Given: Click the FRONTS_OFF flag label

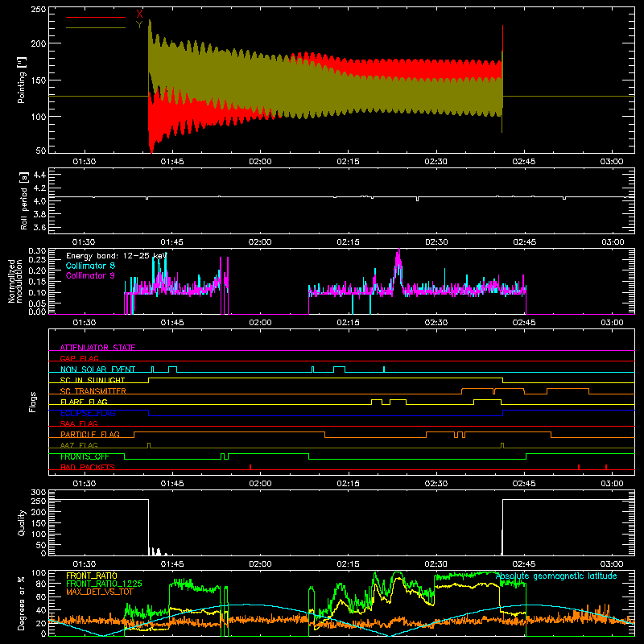Looking at the screenshot, I should pyautogui.click(x=85, y=456).
